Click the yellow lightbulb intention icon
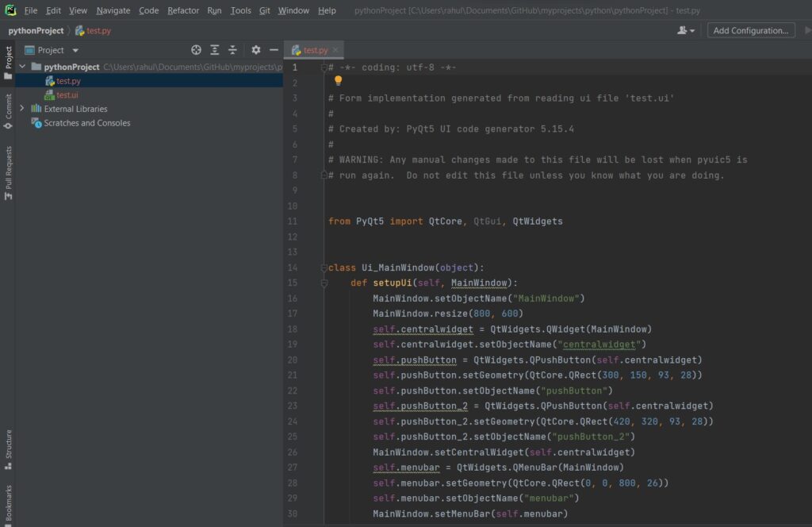The width and height of the screenshot is (812, 527). [338, 81]
